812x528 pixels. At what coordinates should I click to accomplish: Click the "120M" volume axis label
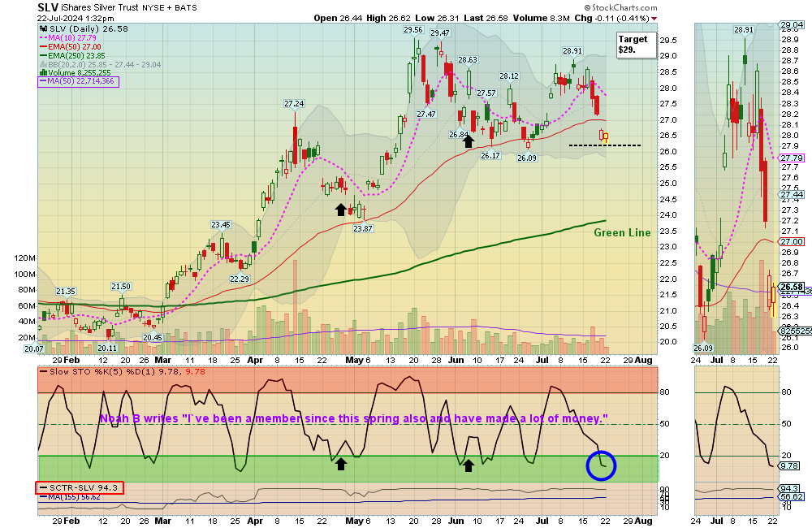click(25, 258)
